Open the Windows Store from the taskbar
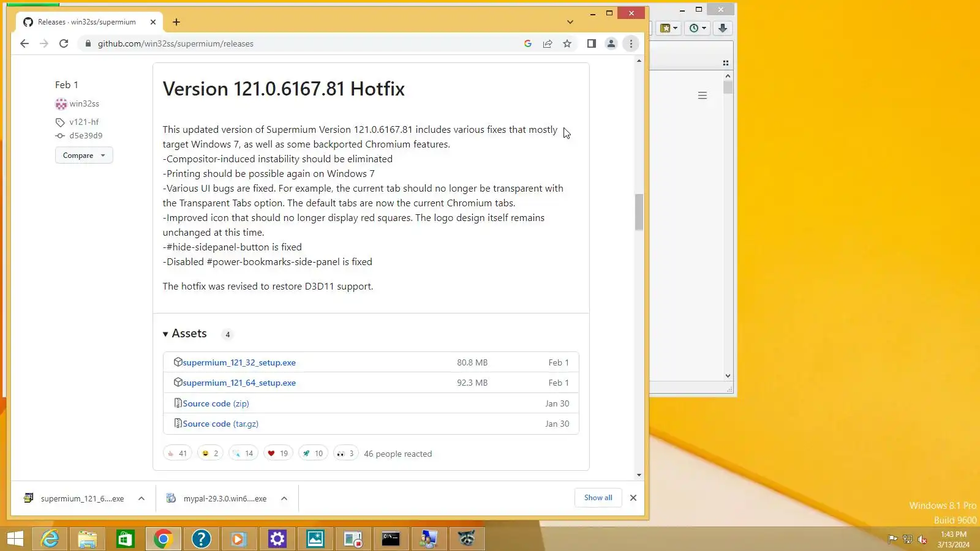The width and height of the screenshot is (980, 551). (126, 539)
